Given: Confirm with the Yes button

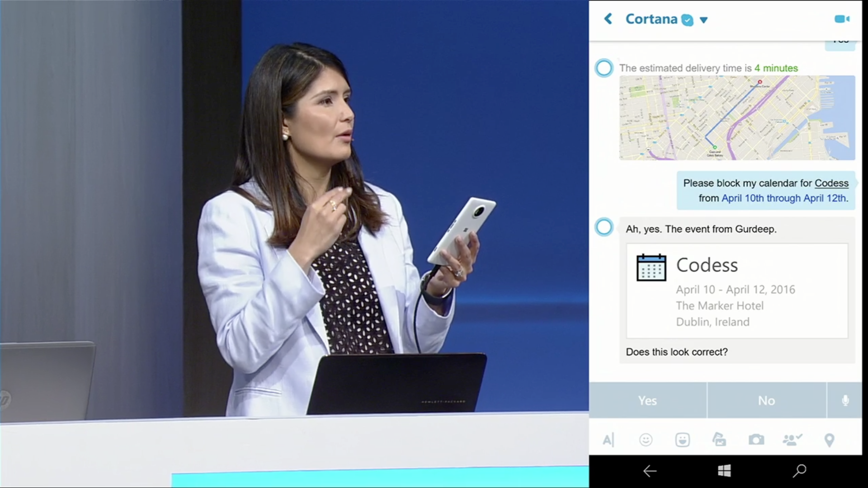Looking at the screenshot, I should point(647,400).
